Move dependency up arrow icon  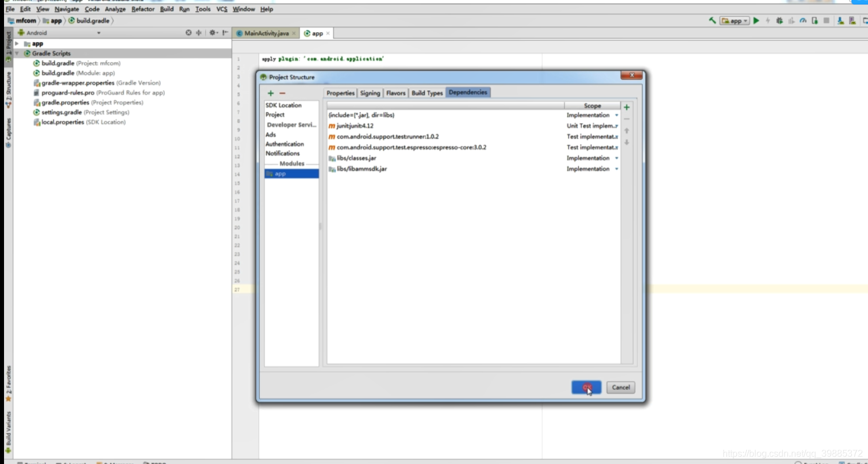(x=627, y=131)
